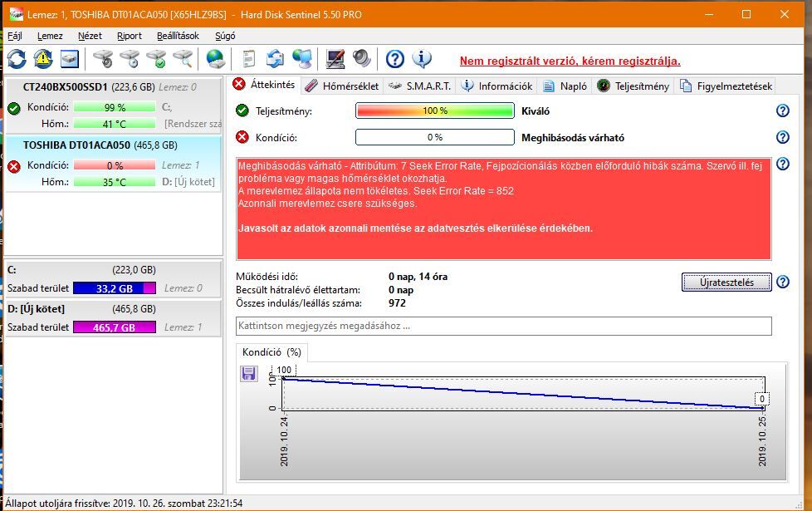Click the Kondíció trend line chart
812x511 pixels.
click(x=523, y=394)
